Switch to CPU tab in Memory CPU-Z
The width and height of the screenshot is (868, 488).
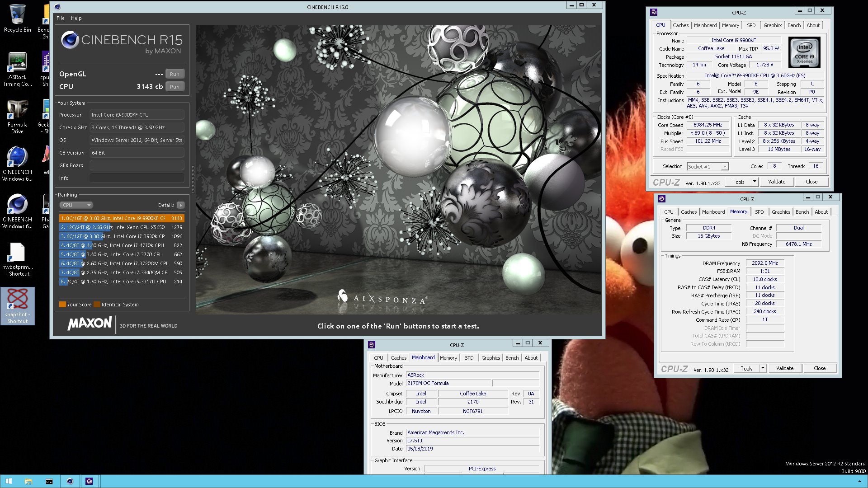pyautogui.click(x=669, y=212)
